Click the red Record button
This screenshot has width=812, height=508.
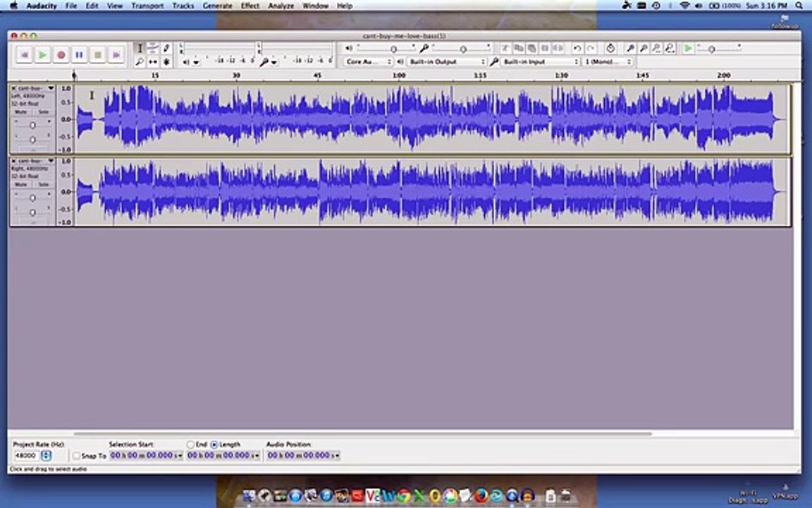(x=61, y=54)
